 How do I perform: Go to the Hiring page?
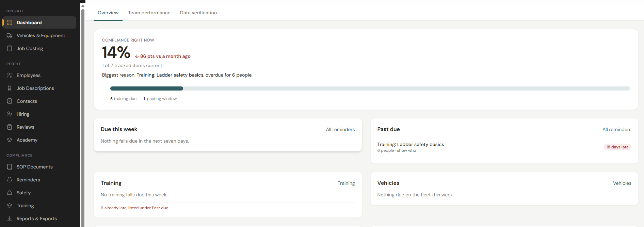click(39, 114)
